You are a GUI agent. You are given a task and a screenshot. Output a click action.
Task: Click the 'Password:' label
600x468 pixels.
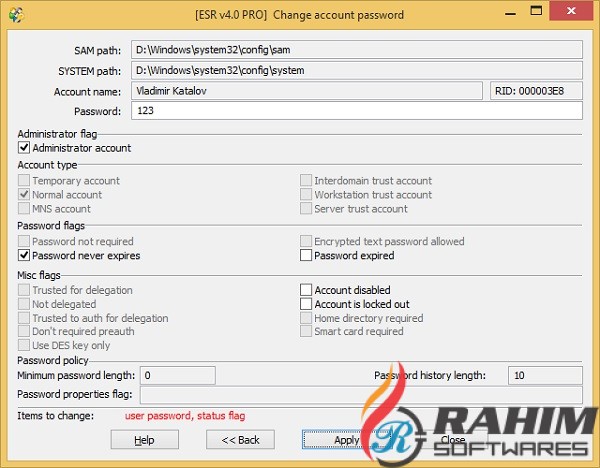[98, 111]
